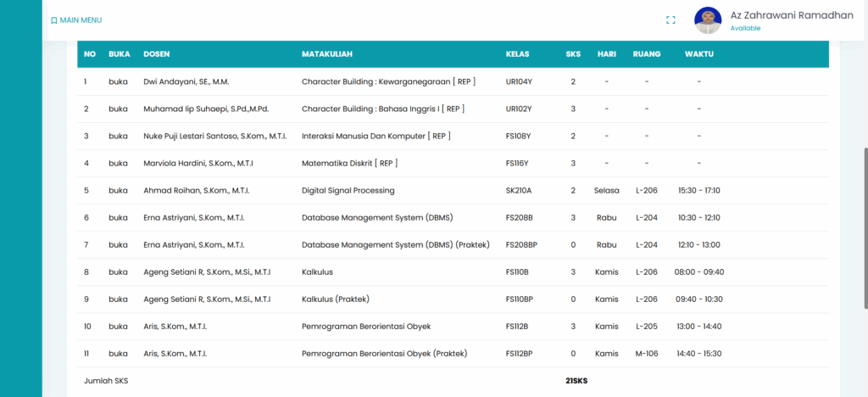Image resolution: width=868 pixels, height=397 pixels.
Task: Open Az Zahrawani Ramadhan profile name
Action: (x=791, y=14)
